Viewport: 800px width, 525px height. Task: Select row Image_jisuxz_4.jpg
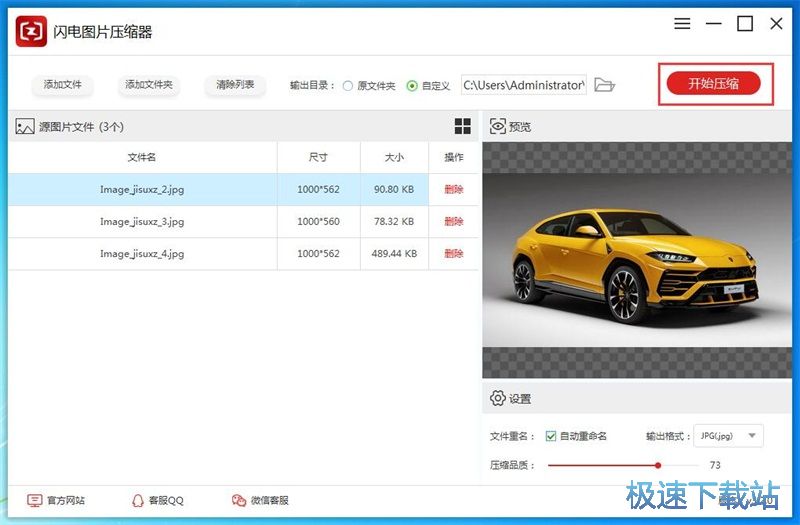(243, 254)
